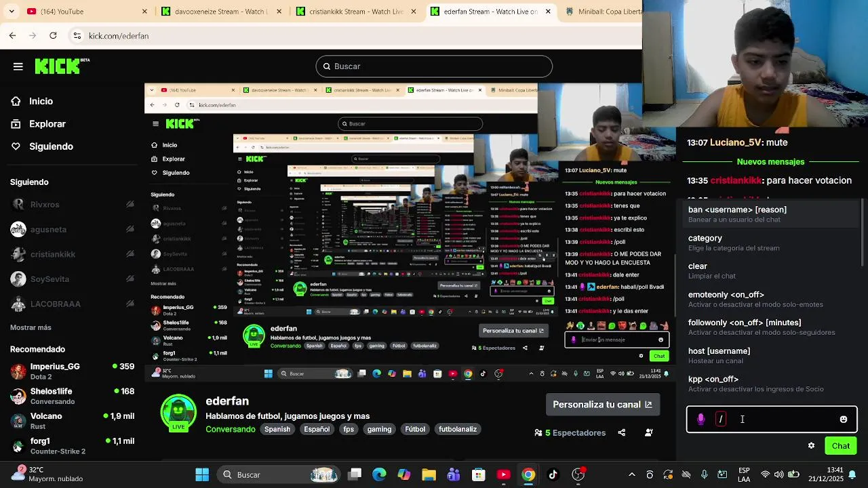Open the Kick hamburger sidebar menu
Viewport: 868px width, 488px height.
pyautogui.click(x=18, y=66)
